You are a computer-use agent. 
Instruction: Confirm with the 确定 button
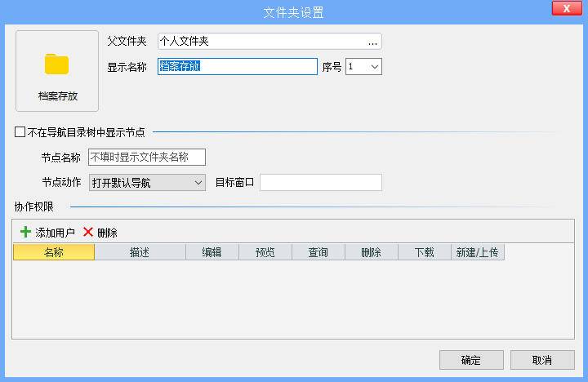click(471, 360)
